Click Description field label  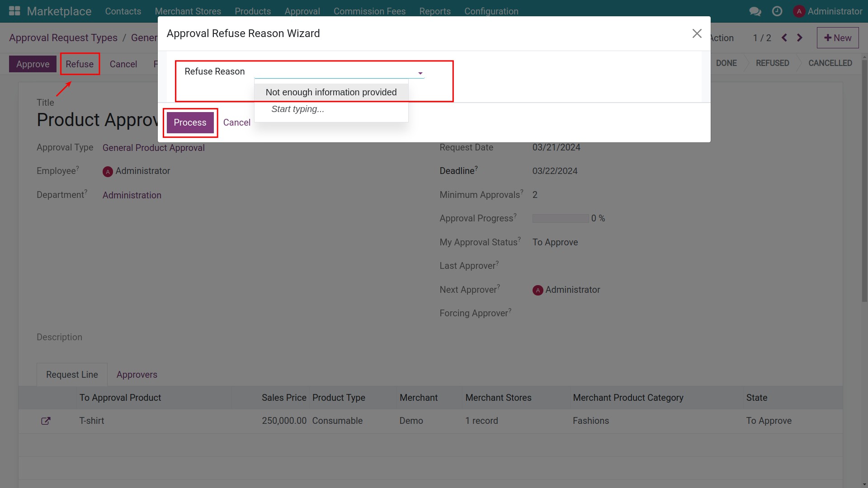[x=59, y=337]
